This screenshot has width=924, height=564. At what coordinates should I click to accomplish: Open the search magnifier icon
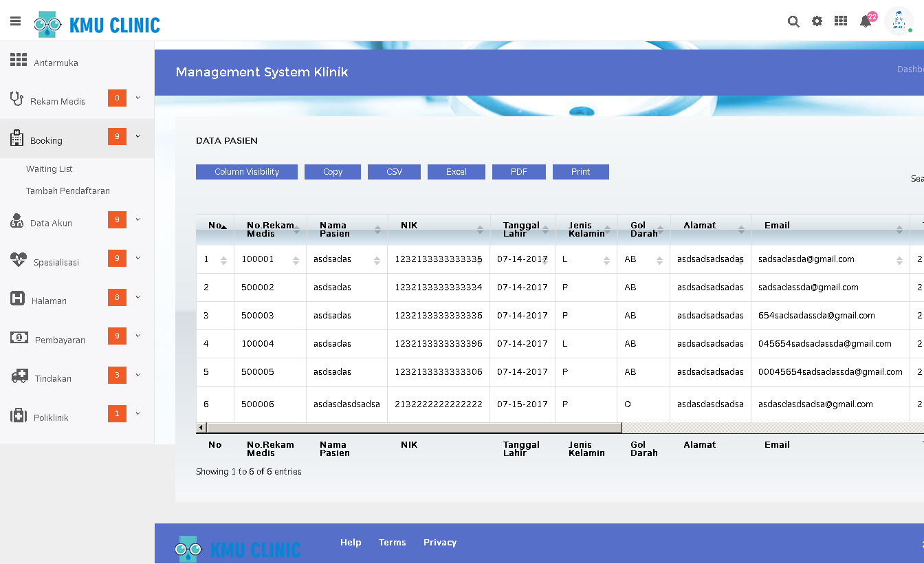[x=793, y=21]
